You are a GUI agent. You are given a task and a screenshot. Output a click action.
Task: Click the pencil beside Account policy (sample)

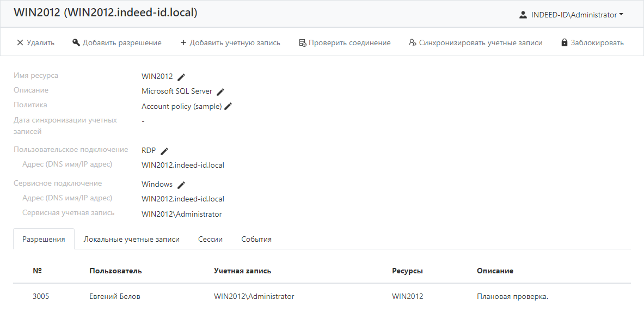[x=228, y=106]
